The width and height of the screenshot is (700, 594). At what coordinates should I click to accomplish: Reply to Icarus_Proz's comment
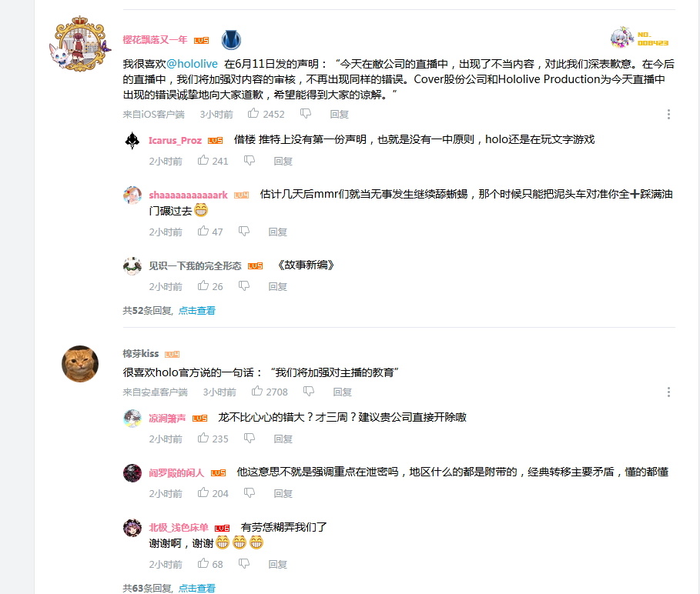click(x=283, y=161)
